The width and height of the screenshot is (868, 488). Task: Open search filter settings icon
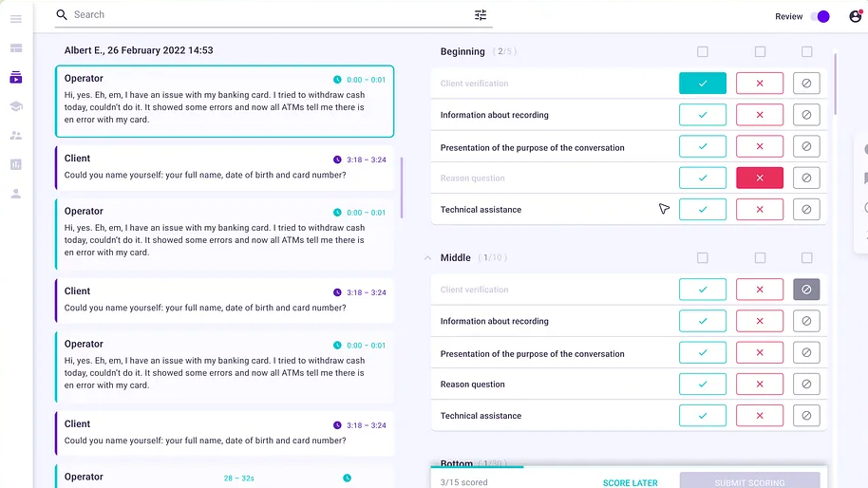click(x=481, y=15)
